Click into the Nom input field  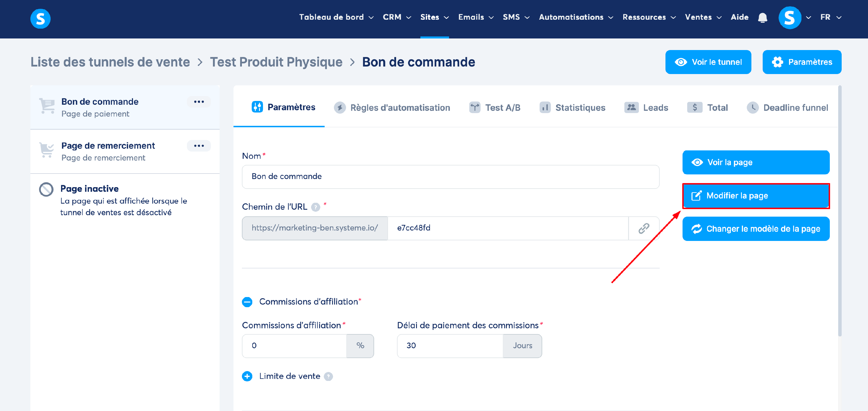pos(450,177)
